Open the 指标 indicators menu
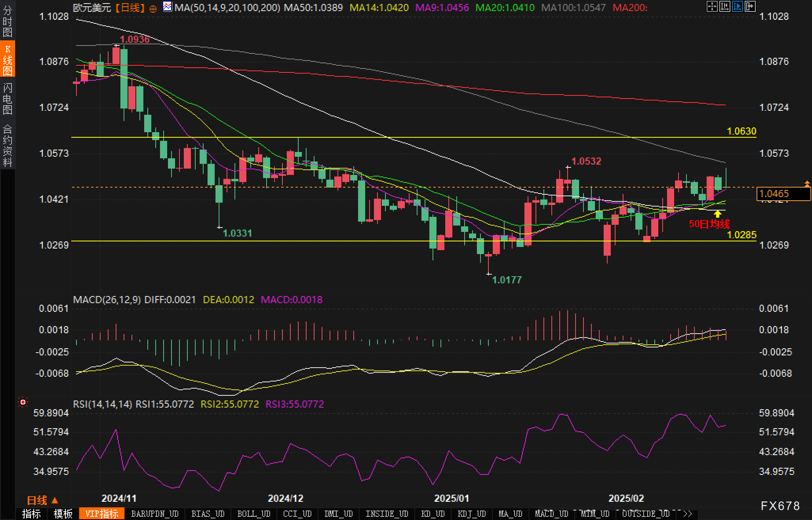Image resolution: width=812 pixels, height=520 pixels. click(x=31, y=514)
